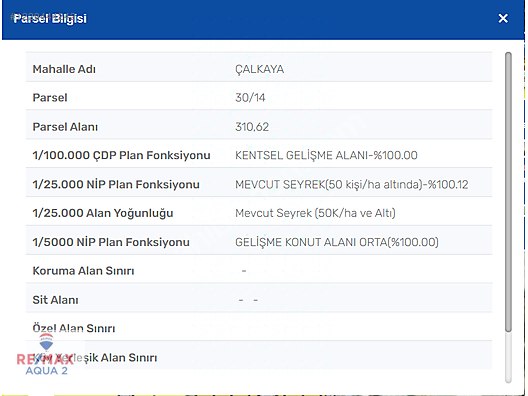The width and height of the screenshot is (528, 396).
Task: Click the 1/100.000 ÇDP Plan Fonksiyonu label
Action: (121, 155)
